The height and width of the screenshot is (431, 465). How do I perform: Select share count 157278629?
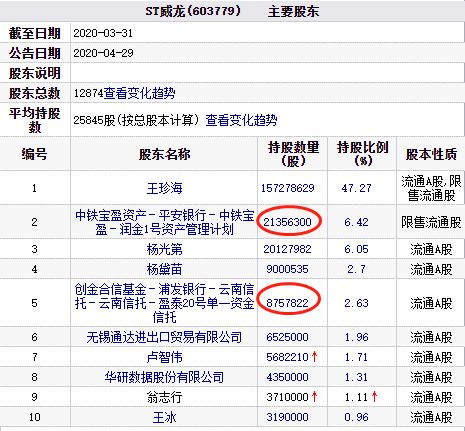287,188
